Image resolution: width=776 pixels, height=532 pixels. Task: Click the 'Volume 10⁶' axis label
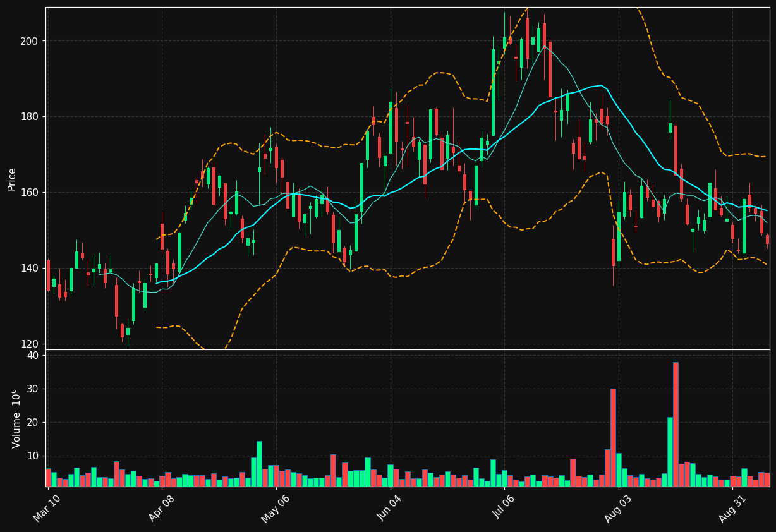[x=16, y=418]
